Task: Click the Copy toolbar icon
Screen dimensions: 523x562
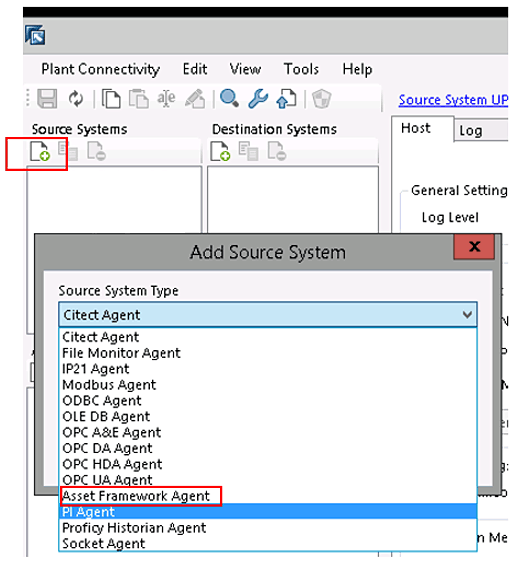Action: (110, 98)
